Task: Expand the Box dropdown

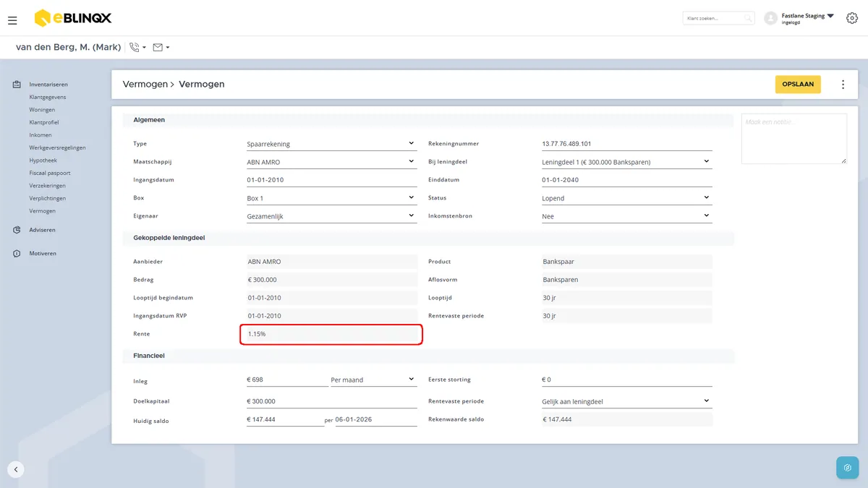Action: pyautogui.click(x=332, y=198)
